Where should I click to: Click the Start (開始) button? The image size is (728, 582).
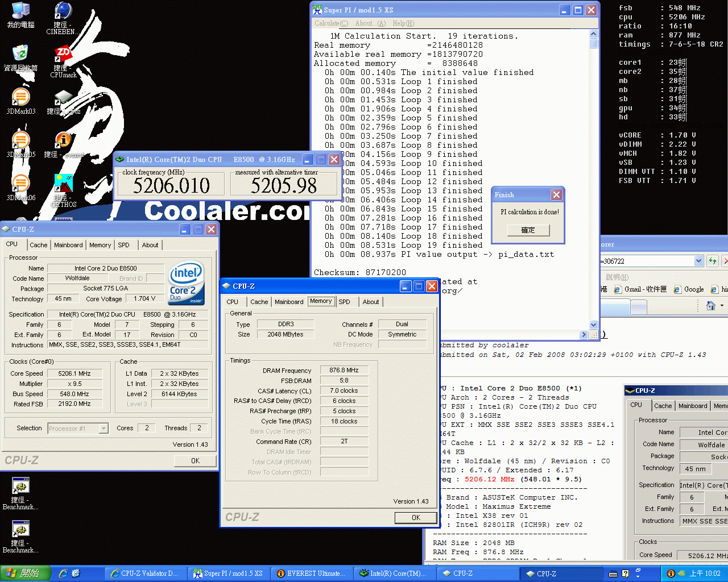tap(26, 573)
